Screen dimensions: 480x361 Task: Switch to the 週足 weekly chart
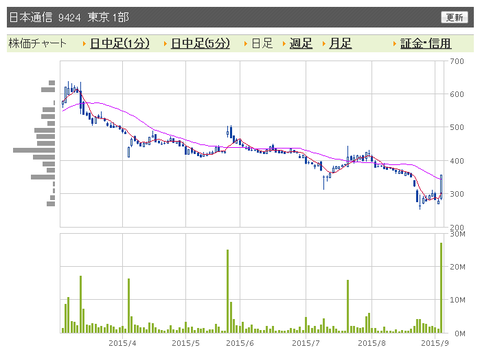[x=301, y=43]
